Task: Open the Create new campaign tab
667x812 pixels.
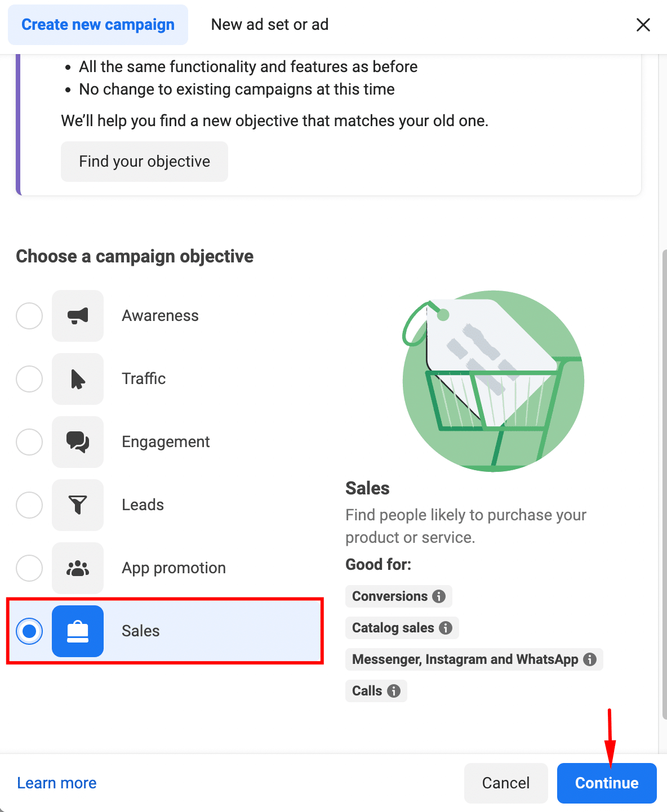Action: tap(98, 25)
